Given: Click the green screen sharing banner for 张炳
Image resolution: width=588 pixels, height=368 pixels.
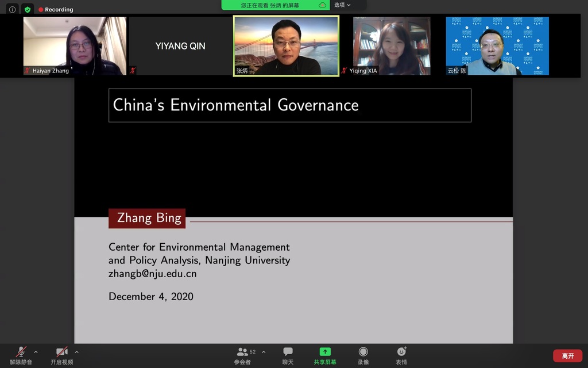Looking at the screenshot, I should click(x=275, y=5).
